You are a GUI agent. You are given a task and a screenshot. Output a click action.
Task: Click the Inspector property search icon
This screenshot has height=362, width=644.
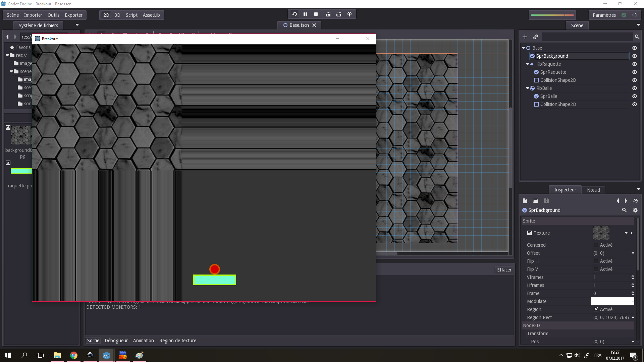624,210
